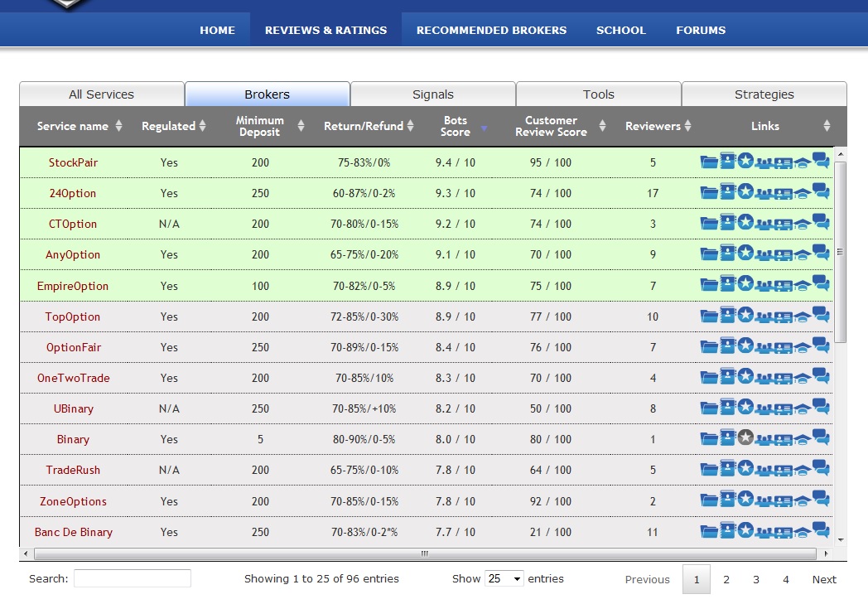Sort by the Links column arrows

point(827,126)
